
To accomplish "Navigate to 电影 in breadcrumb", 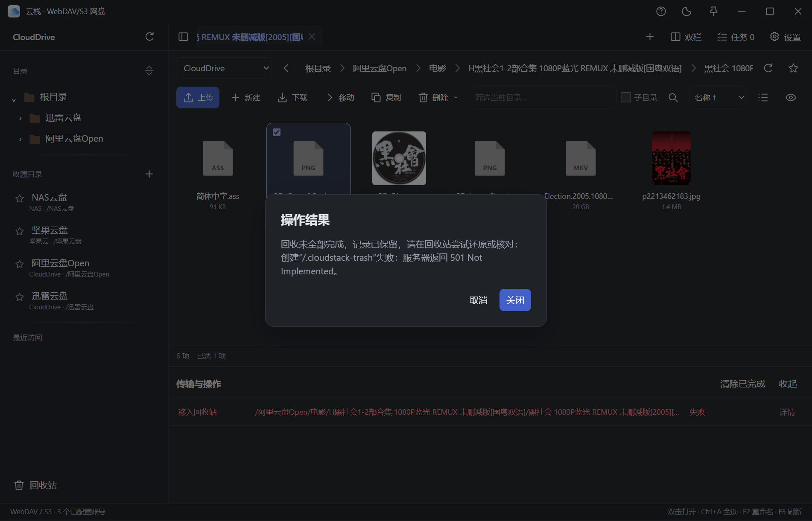I will pos(437,68).
